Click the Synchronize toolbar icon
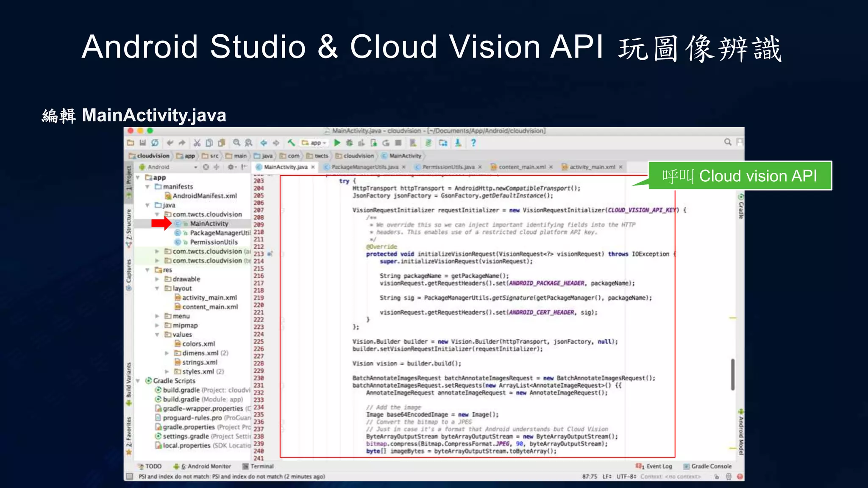Screen dimensions: 868x488 click(x=155, y=143)
